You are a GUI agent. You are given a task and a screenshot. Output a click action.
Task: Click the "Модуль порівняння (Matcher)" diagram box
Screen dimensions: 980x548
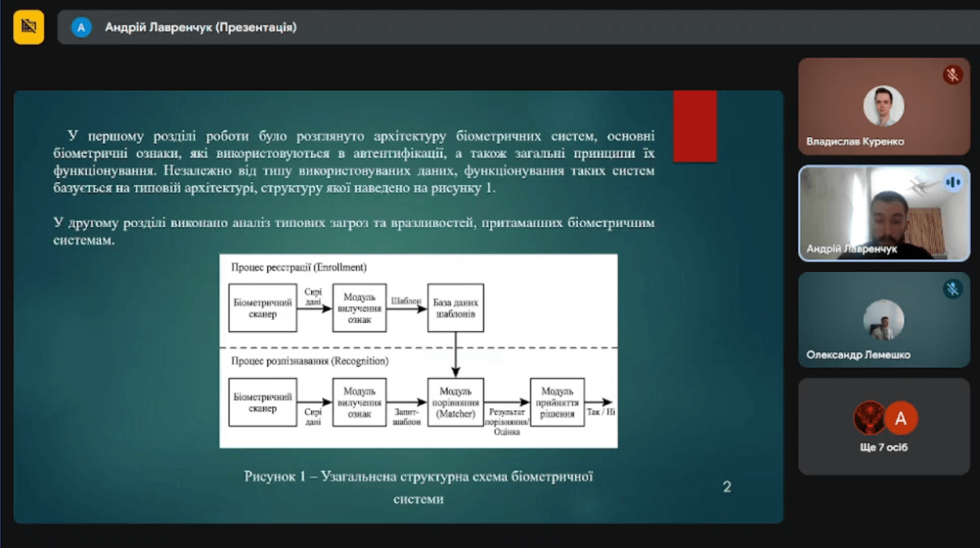point(455,402)
